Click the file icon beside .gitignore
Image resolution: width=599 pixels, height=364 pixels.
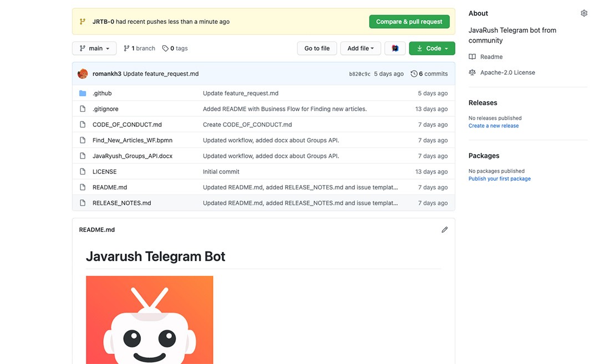pyautogui.click(x=83, y=109)
